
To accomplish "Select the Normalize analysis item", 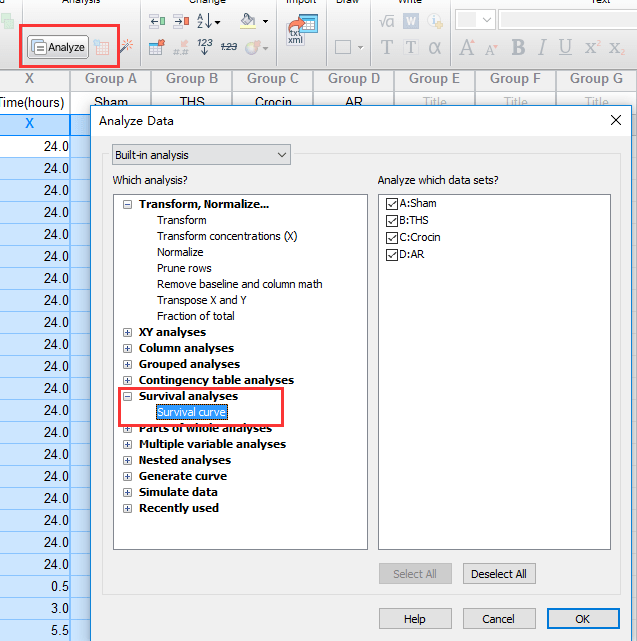I will (x=180, y=252).
